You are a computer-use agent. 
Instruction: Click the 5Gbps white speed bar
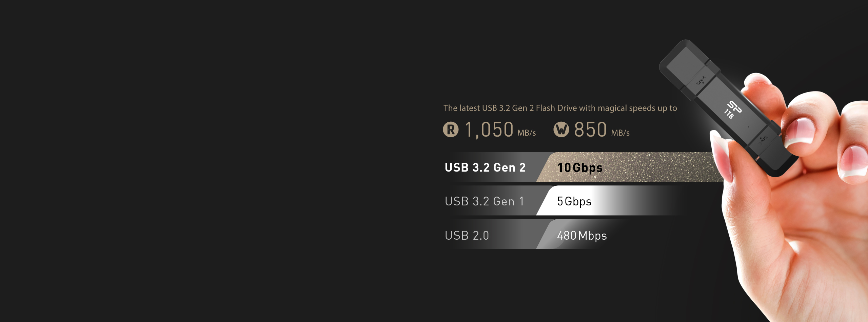(x=610, y=201)
